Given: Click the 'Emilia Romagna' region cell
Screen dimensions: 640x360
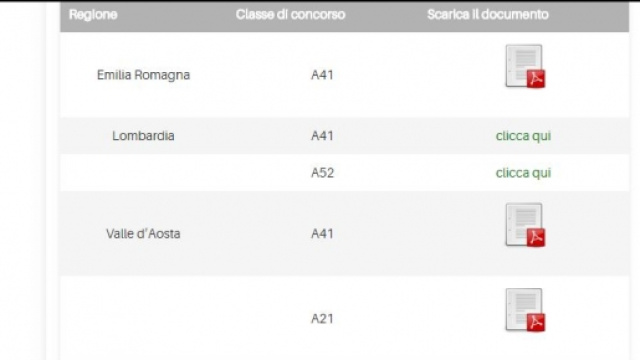Looking at the screenshot, I should coord(143,75).
